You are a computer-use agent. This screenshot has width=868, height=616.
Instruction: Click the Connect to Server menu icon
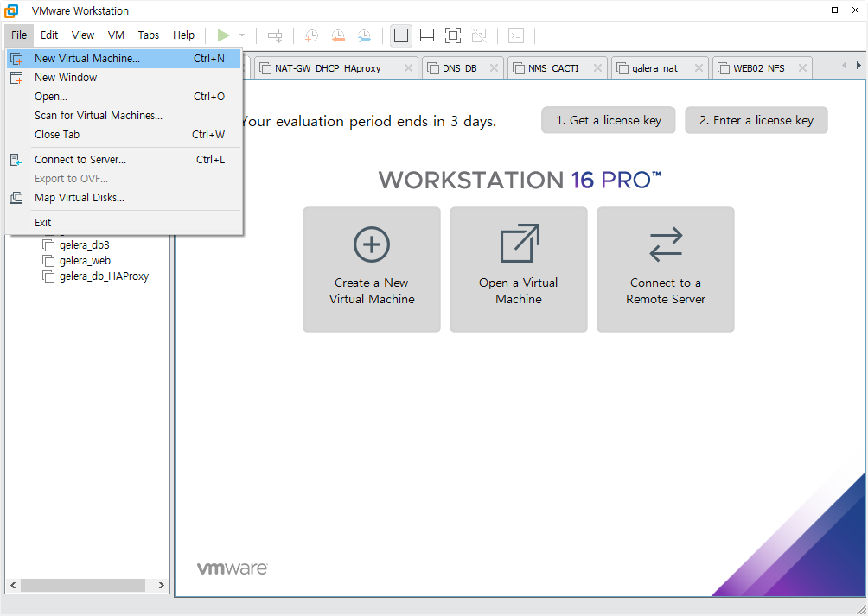tap(16, 160)
